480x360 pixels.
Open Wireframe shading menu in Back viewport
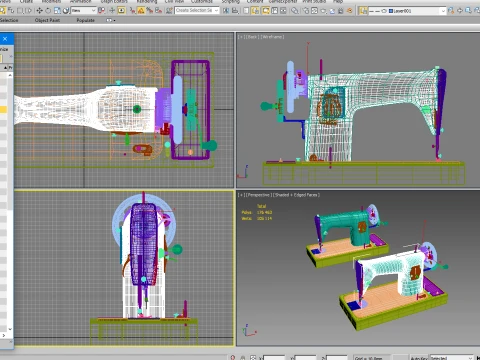click(273, 37)
